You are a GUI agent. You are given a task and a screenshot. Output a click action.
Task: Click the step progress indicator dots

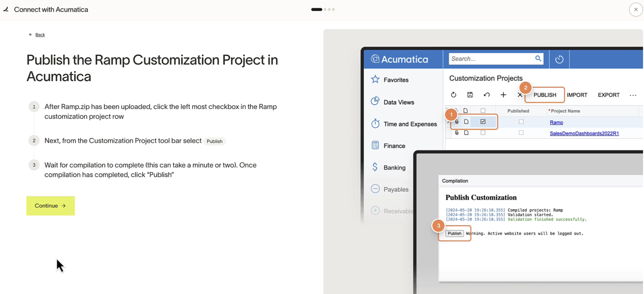point(323,9)
